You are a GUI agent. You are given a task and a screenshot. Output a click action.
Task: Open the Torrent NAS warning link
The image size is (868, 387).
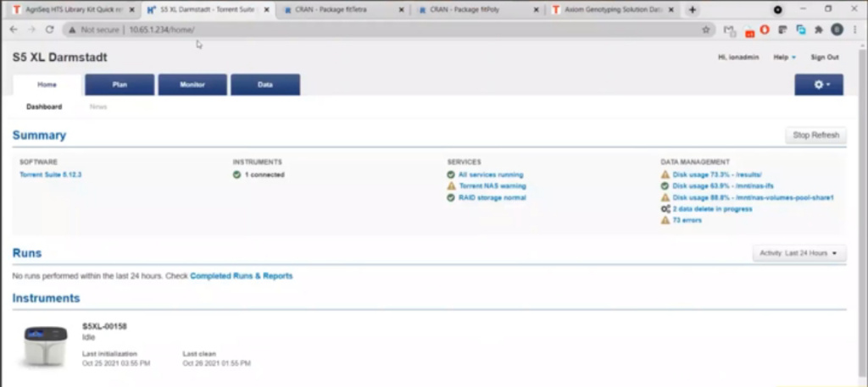coord(492,186)
